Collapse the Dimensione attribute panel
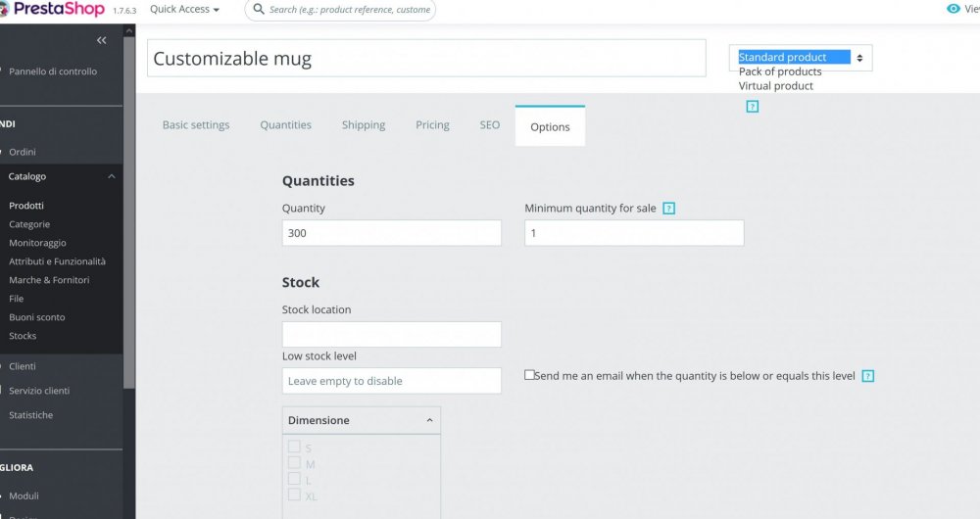Viewport: 980px width, 519px height. [430, 420]
